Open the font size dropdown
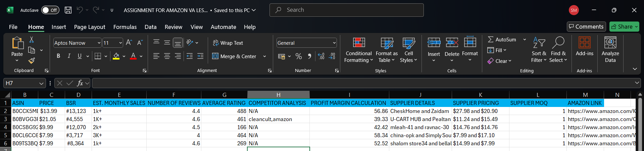The image size is (644, 151). (x=120, y=43)
